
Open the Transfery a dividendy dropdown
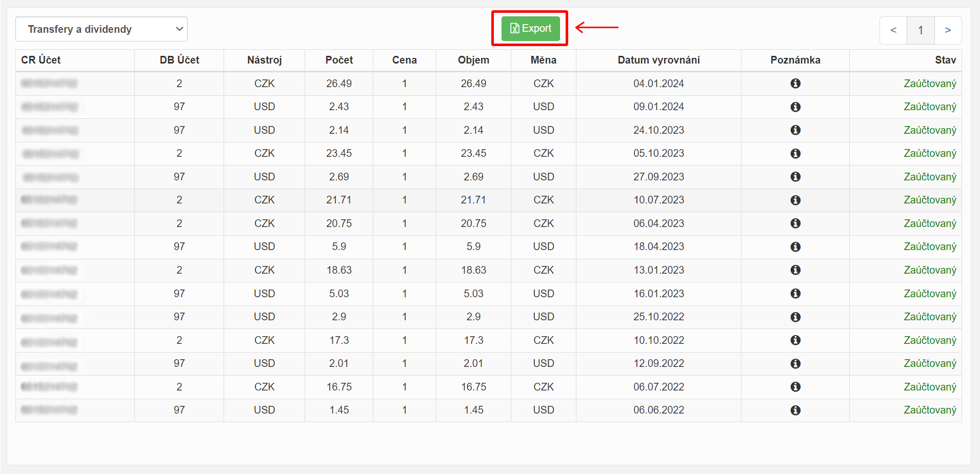[102, 29]
